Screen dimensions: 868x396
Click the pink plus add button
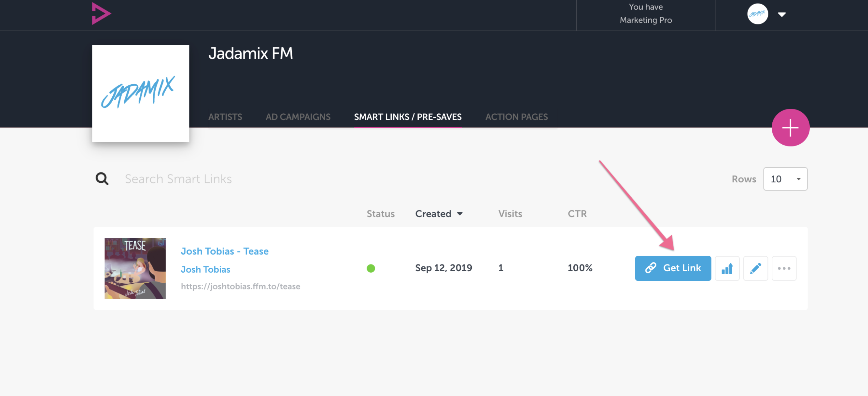790,128
